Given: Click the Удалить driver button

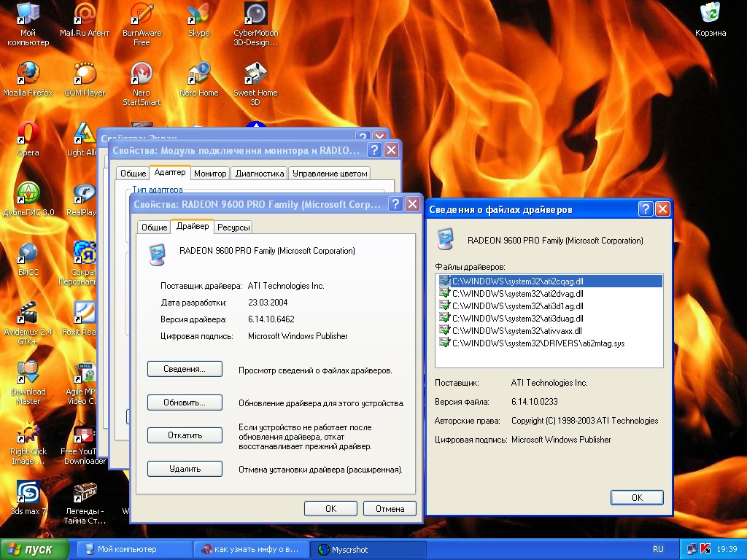Looking at the screenshot, I should (x=185, y=469).
